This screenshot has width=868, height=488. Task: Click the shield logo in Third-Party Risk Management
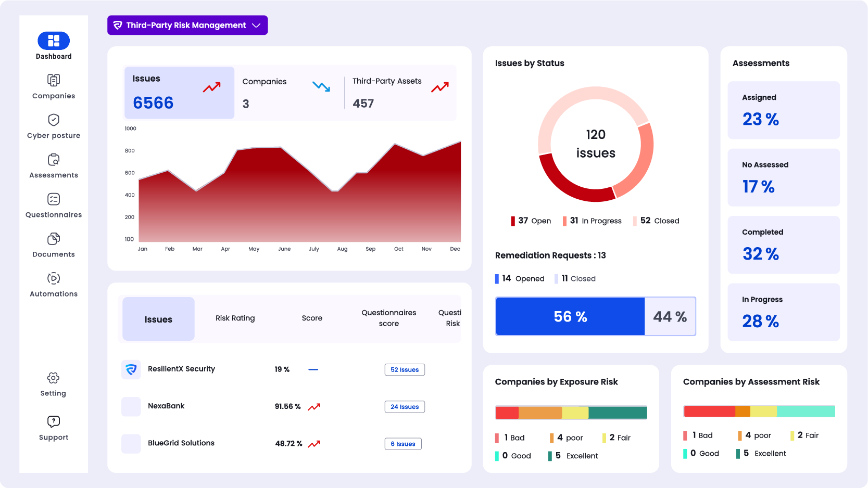pyautogui.click(x=118, y=25)
